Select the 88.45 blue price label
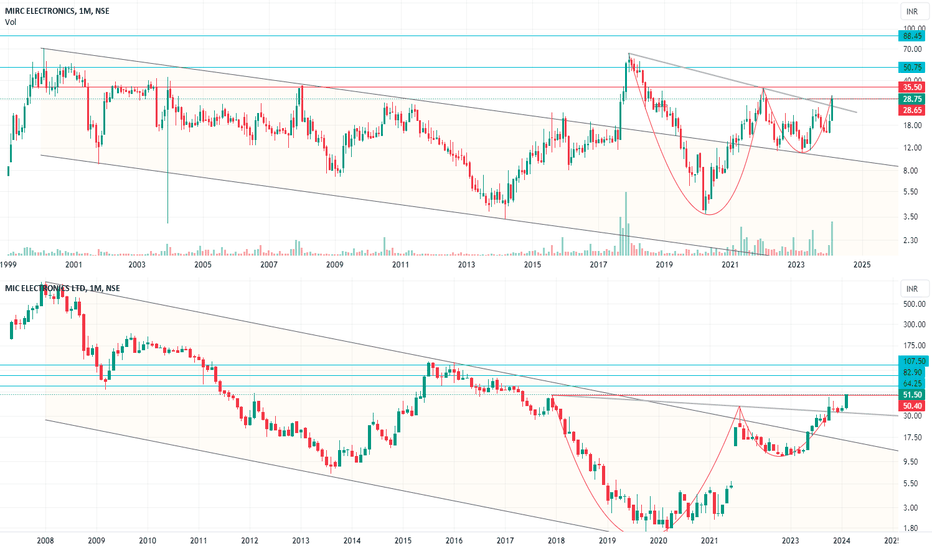 pyautogui.click(x=912, y=36)
